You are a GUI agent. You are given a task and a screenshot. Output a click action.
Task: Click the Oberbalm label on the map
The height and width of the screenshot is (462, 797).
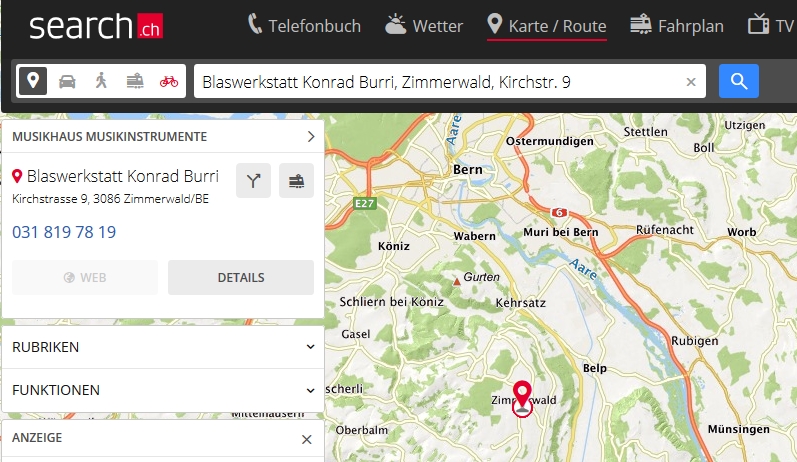[x=361, y=430]
